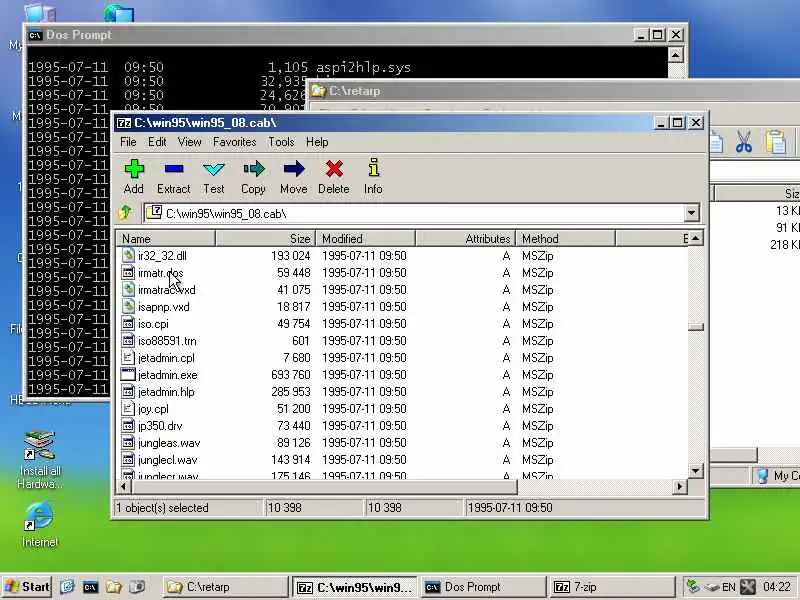Switch to the C:\retarp taskbar button
The image size is (800, 600).
coord(225,587)
